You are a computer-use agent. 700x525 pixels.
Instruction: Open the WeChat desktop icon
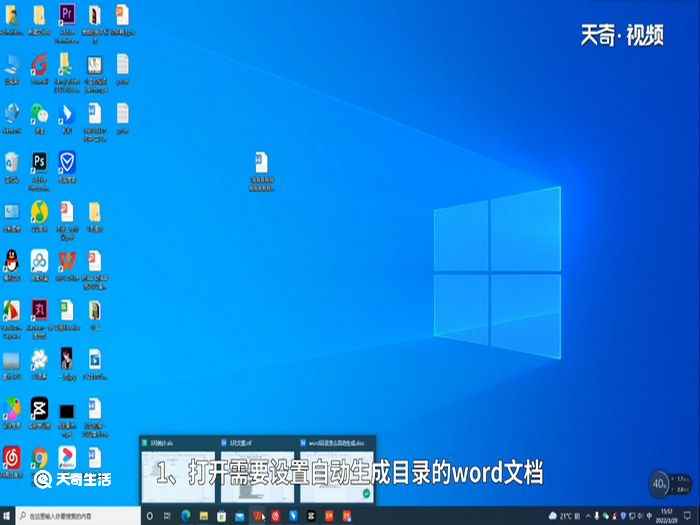coord(40,112)
